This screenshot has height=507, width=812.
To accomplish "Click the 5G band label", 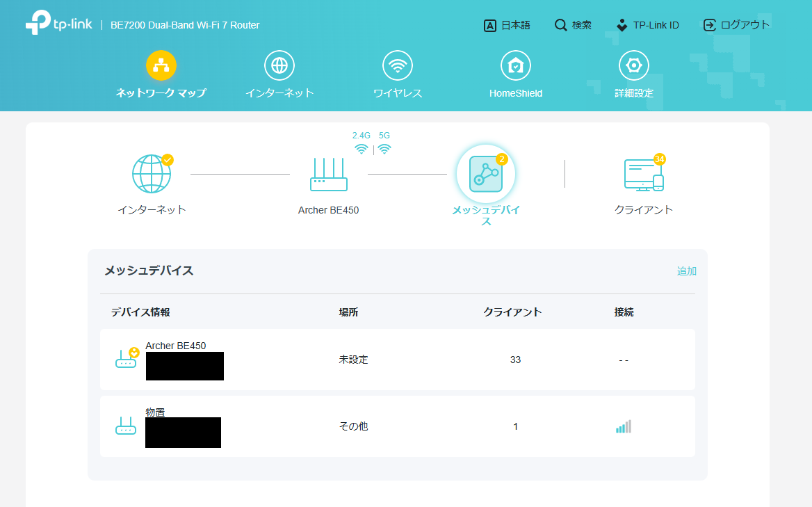I will (x=384, y=136).
